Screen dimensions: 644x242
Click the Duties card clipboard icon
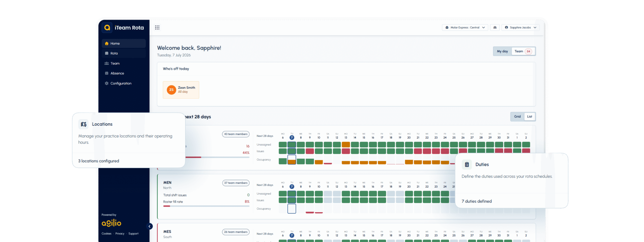pos(467,164)
